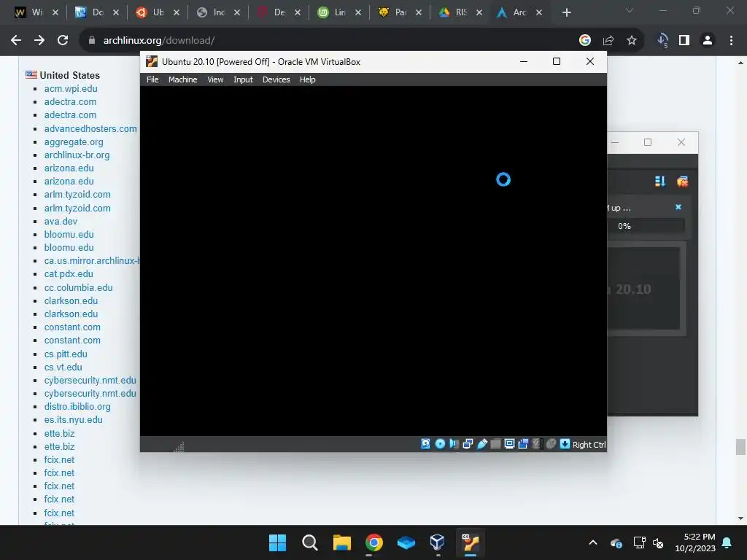The image size is (747, 560).
Task: Open the File menu in VirtualBox VM window
Action: click(152, 79)
